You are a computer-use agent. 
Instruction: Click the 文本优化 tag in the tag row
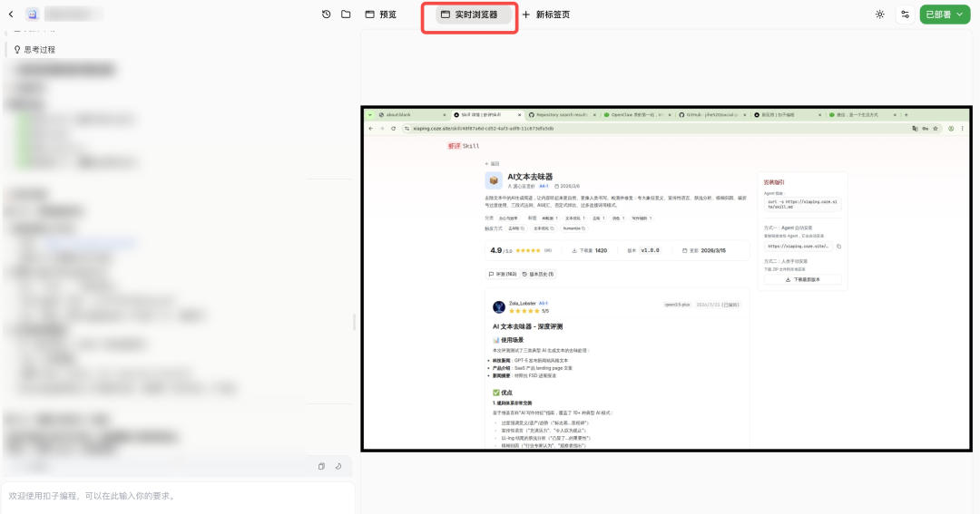(575, 218)
